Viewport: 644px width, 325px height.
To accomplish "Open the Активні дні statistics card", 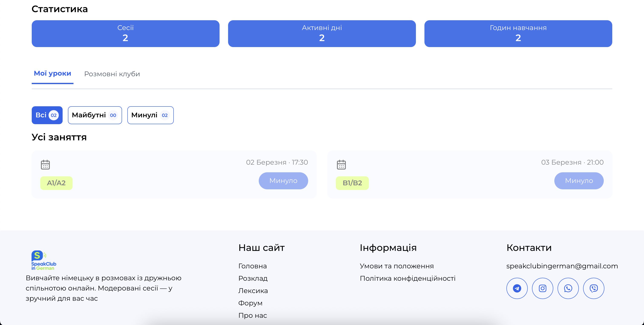I will pyautogui.click(x=322, y=33).
